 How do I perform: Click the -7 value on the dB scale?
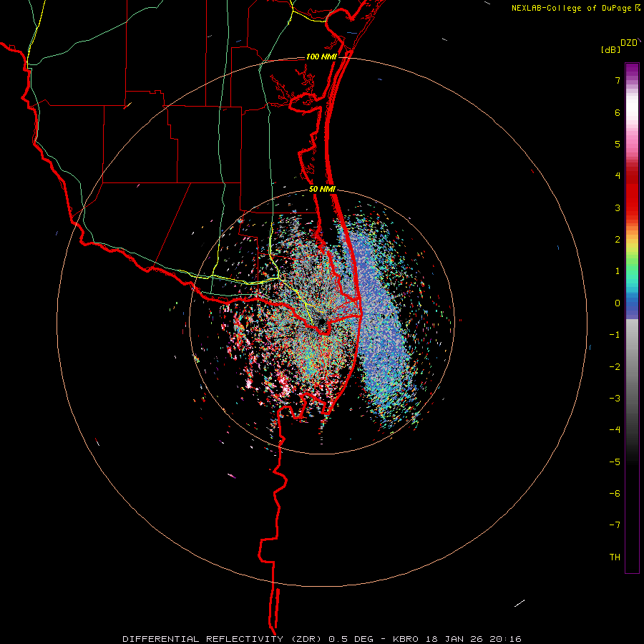[x=615, y=525]
